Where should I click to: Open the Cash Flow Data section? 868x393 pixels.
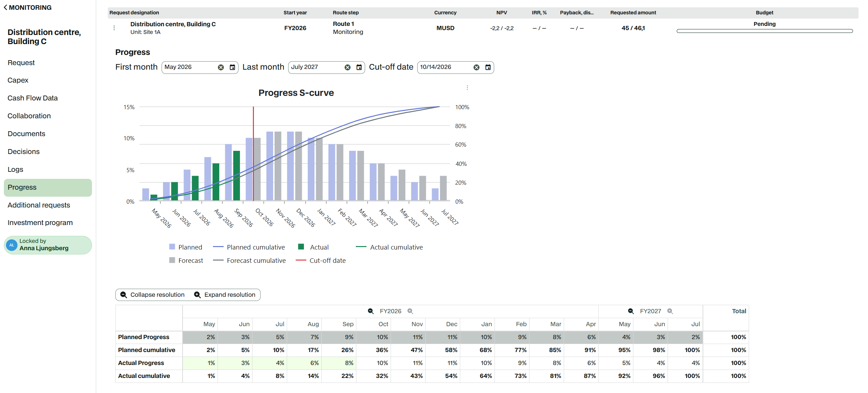click(x=33, y=98)
